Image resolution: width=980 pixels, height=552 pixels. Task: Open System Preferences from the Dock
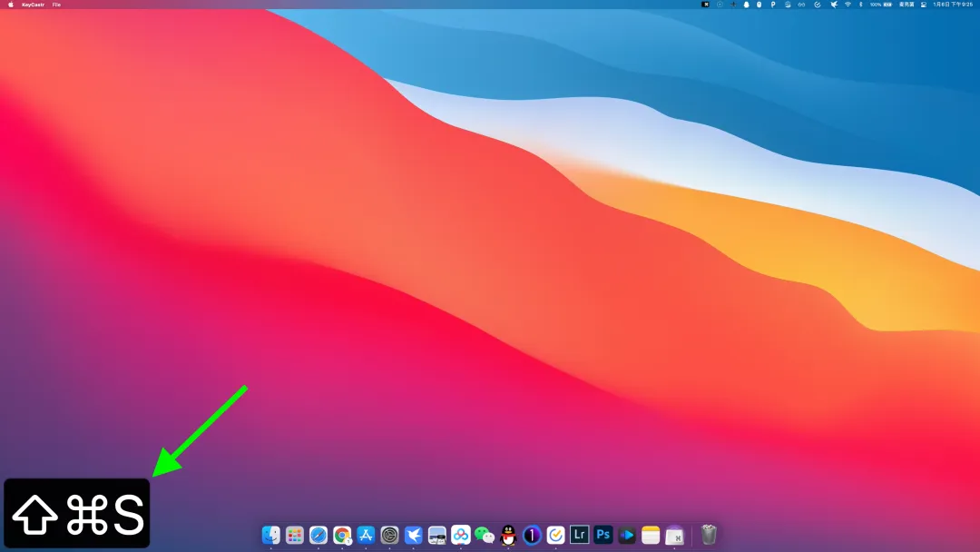389,535
